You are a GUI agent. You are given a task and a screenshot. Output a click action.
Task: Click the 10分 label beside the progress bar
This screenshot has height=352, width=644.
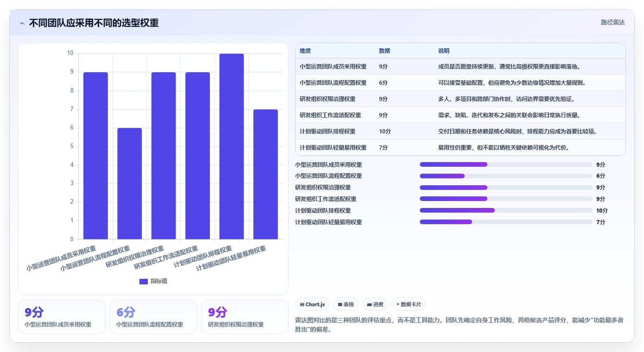pos(602,211)
